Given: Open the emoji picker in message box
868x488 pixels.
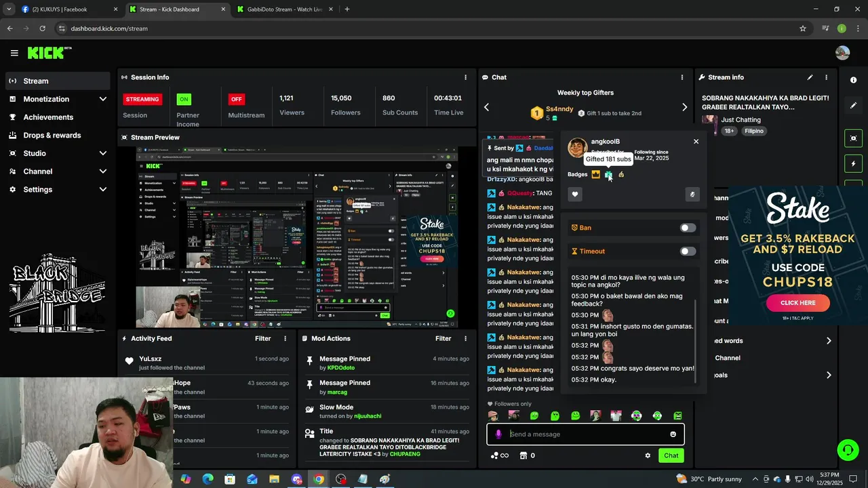Looking at the screenshot, I should point(673,434).
